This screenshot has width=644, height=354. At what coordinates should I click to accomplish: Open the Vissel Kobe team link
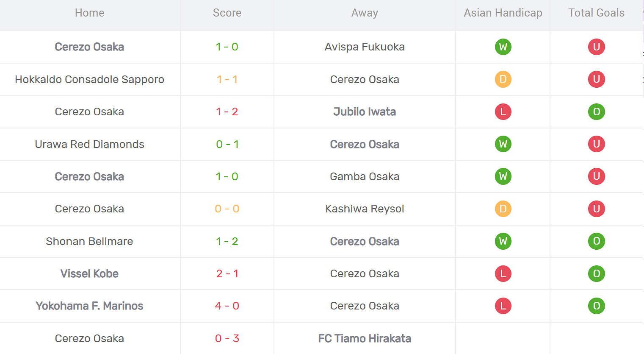click(89, 273)
